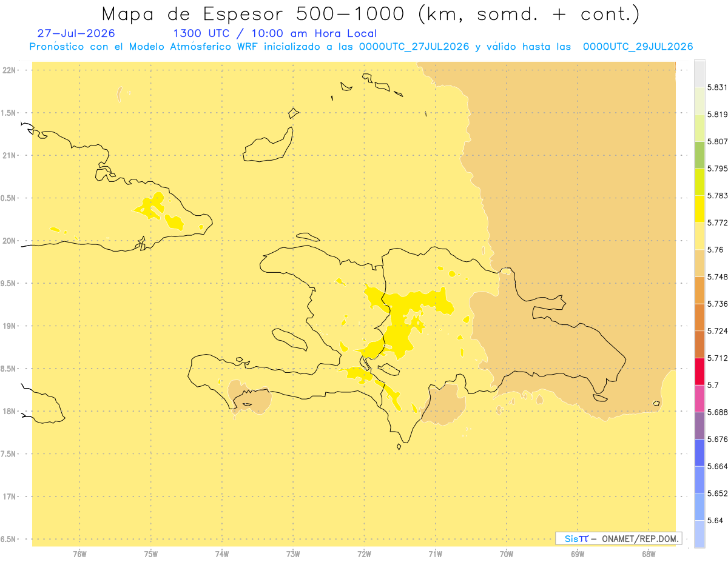The width and height of the screenshot is (728, 562).
Task: Select the date label '27-Jul-2026'
Action: (76, 33)
